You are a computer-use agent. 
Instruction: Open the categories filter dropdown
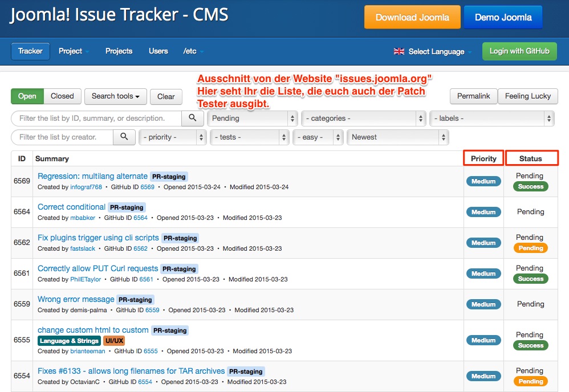pyautogui.click(x=363, y=119)
